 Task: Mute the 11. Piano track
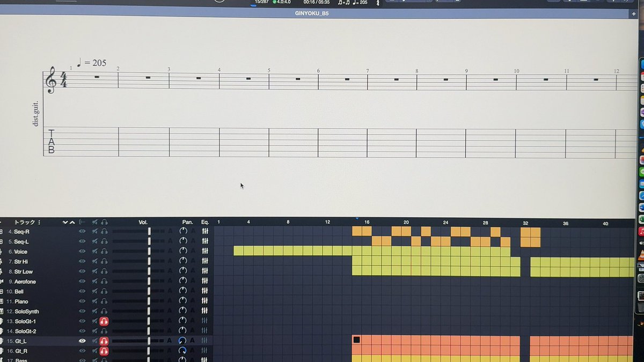(x=94, y=301)
